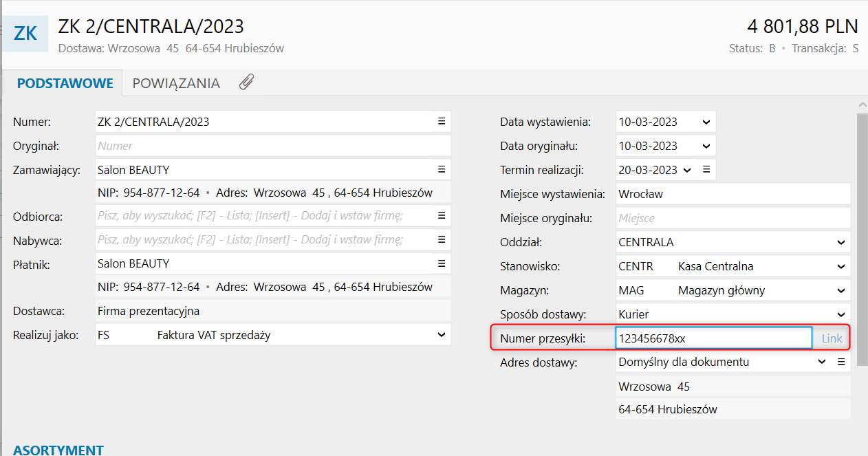Expand the Data oryginału date dropdown
868x456 pixels.
(x=706, y=146)
